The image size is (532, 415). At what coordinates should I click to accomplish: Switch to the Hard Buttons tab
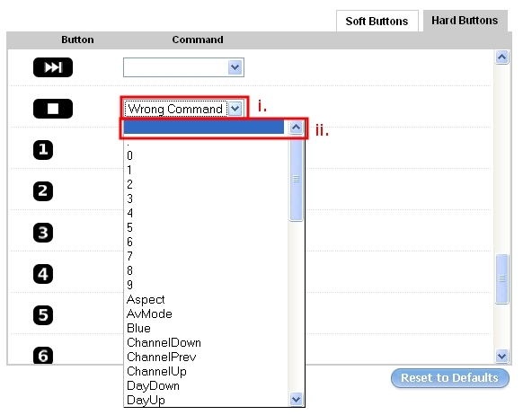coord(465,21)
